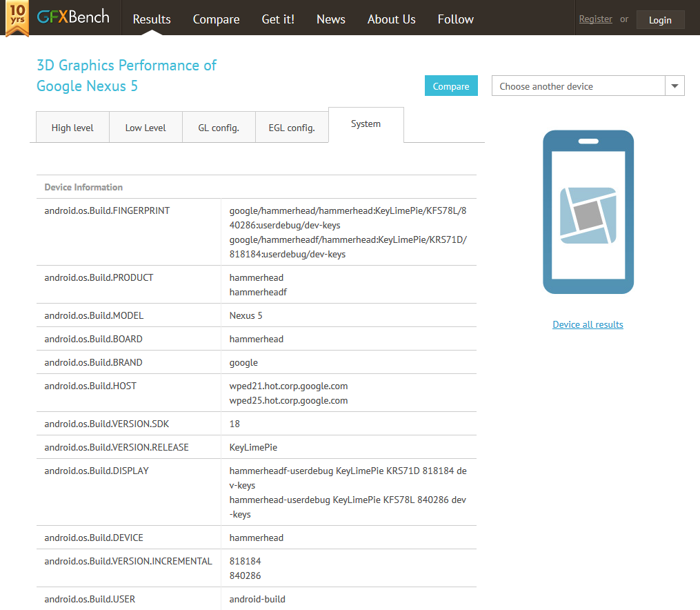Select android.os.Build.VERSION.INCREMENTAL label
700x610 pixels.
[x=128, y=561]
